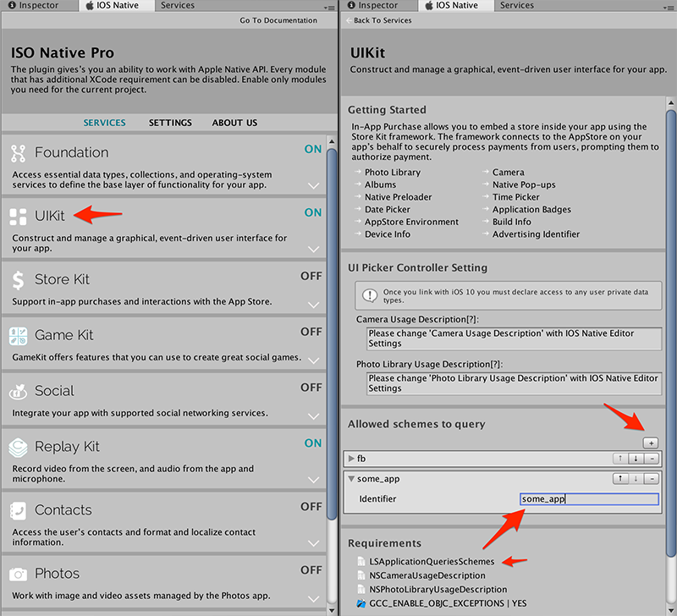Move the some_app scheme down
677x616 pixels.
[636, 478]
